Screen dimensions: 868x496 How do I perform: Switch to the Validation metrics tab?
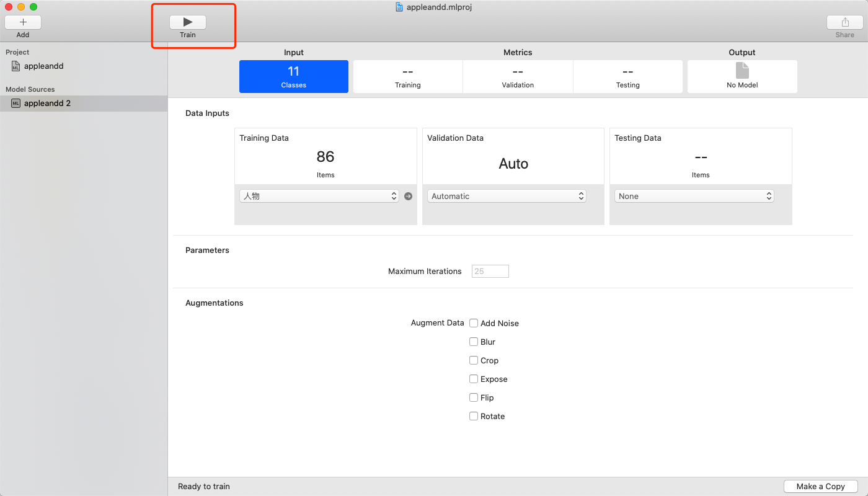[x=518, y=76]
